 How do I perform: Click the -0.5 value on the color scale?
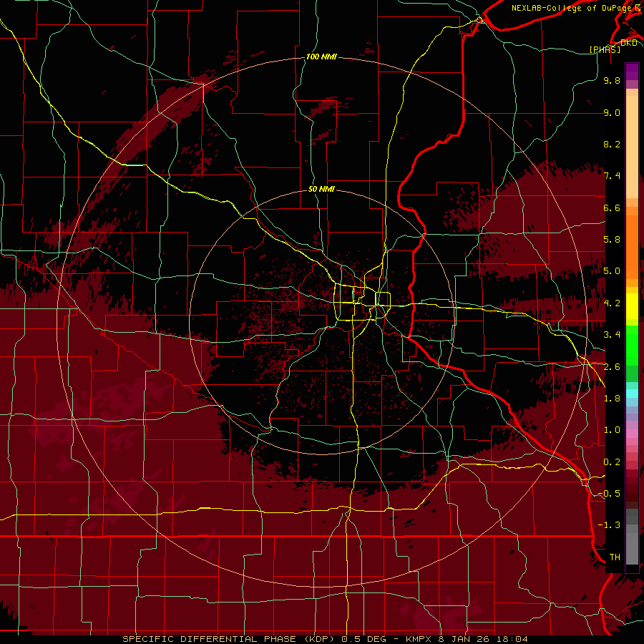click(609, 494)
